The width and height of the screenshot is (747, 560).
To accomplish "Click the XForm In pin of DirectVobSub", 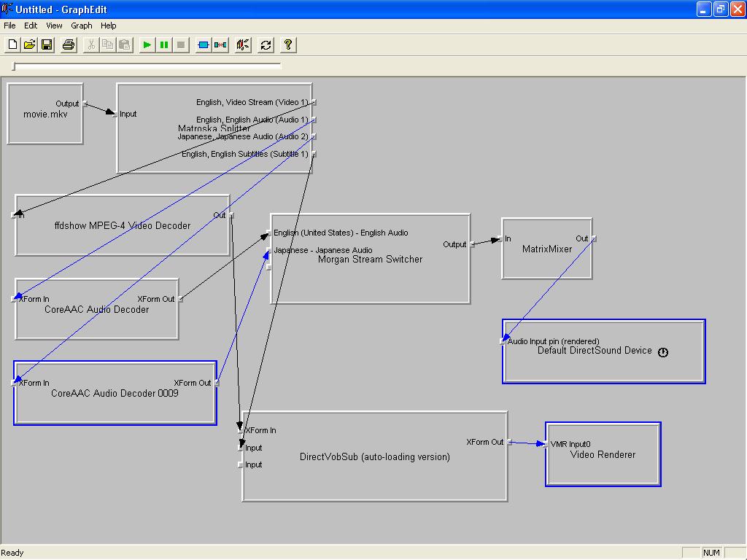I will click(241, 430).
